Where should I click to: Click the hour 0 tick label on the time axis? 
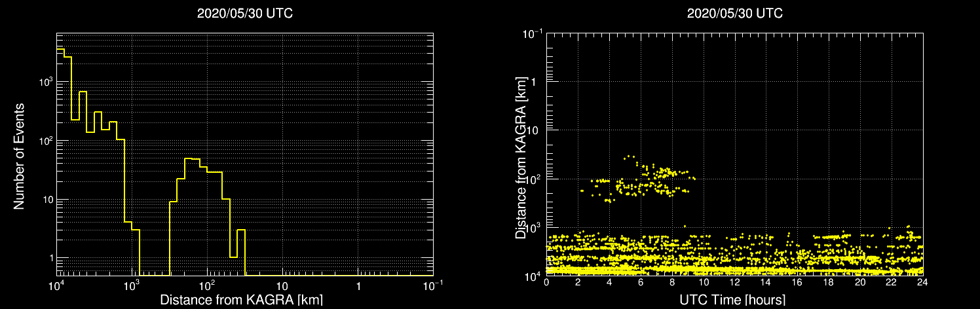point(546,282)
